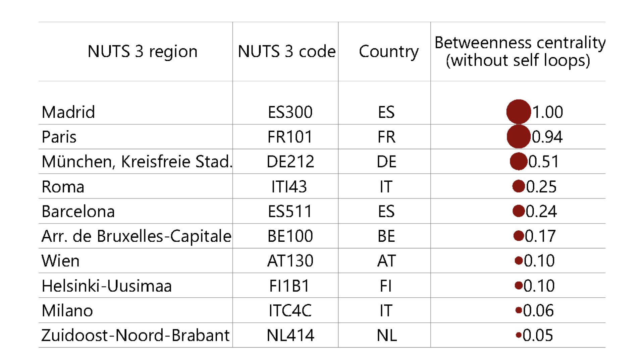Select the DE country cell for München

pyautogui.click(x=386, y=162)
